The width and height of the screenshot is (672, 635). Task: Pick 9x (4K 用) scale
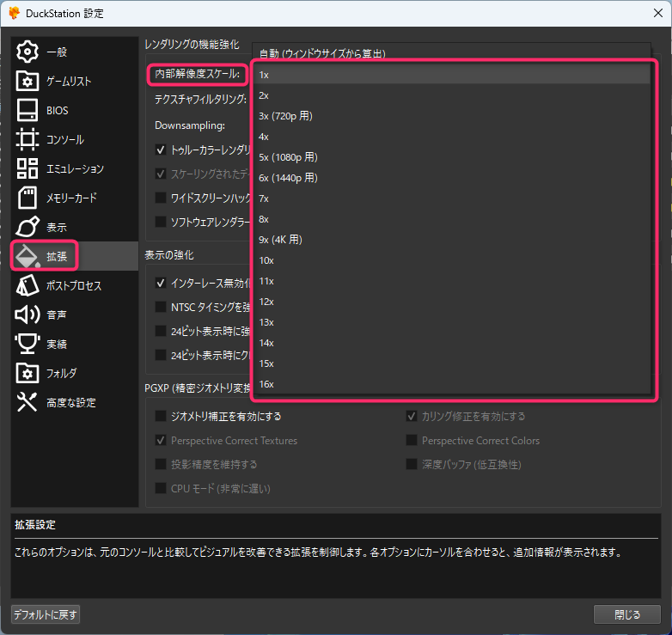click(452, 240)
